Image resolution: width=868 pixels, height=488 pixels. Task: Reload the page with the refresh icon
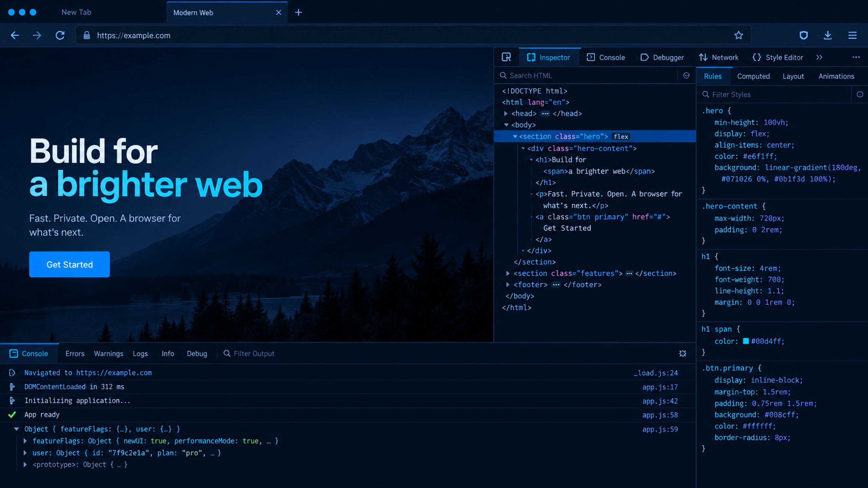point(60,35)
